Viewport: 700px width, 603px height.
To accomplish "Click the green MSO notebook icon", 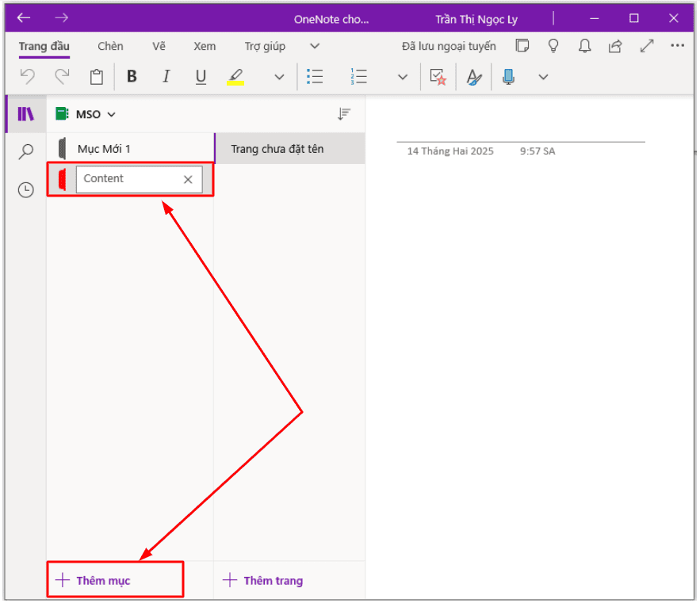I will point(62,114).
